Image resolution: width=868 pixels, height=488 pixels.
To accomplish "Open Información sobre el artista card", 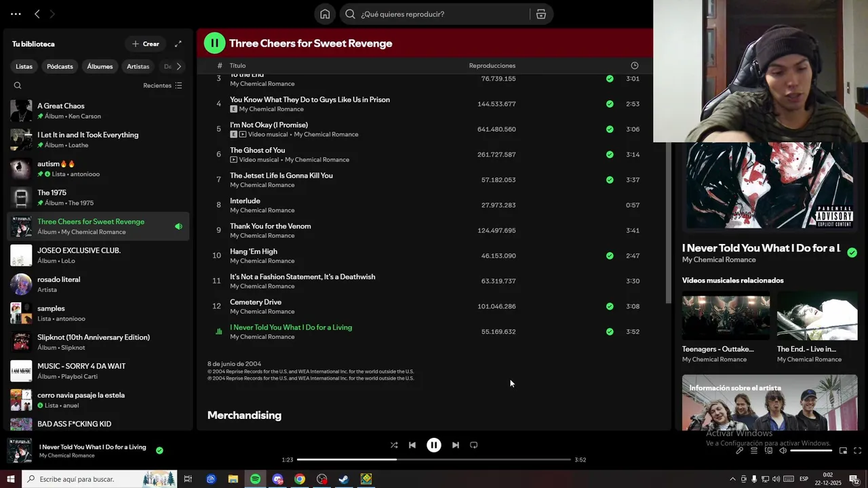I will point(770,403).
